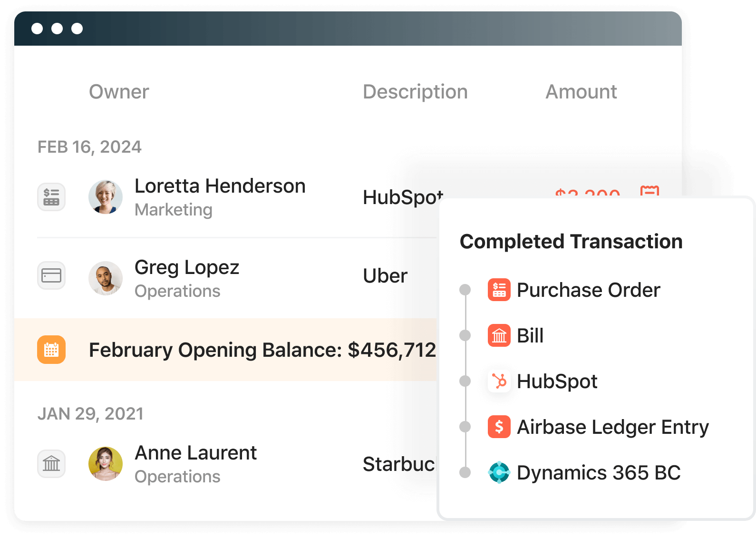756x538 pixels.
Task: Click the Owner column header
Action: click(119, 92)
